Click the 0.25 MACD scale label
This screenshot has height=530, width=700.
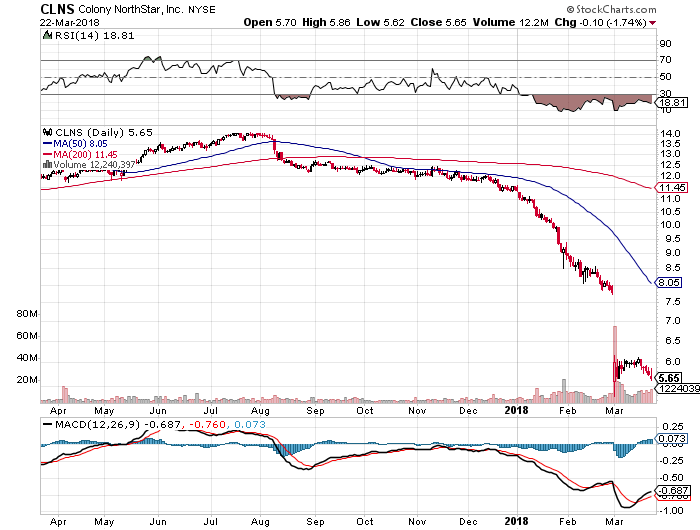pos(673,427)
